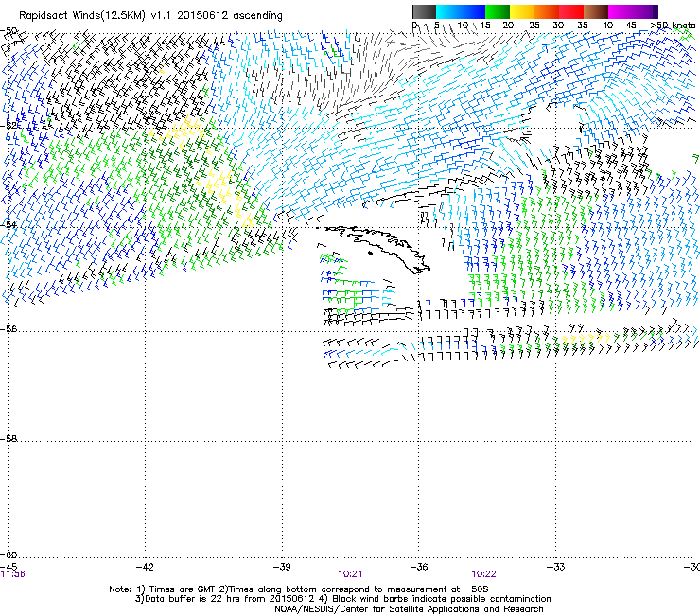The width and height of the screenshot is (700, 615).
Task: Click the -39 longitude axis label
Action: click(282, 567)
